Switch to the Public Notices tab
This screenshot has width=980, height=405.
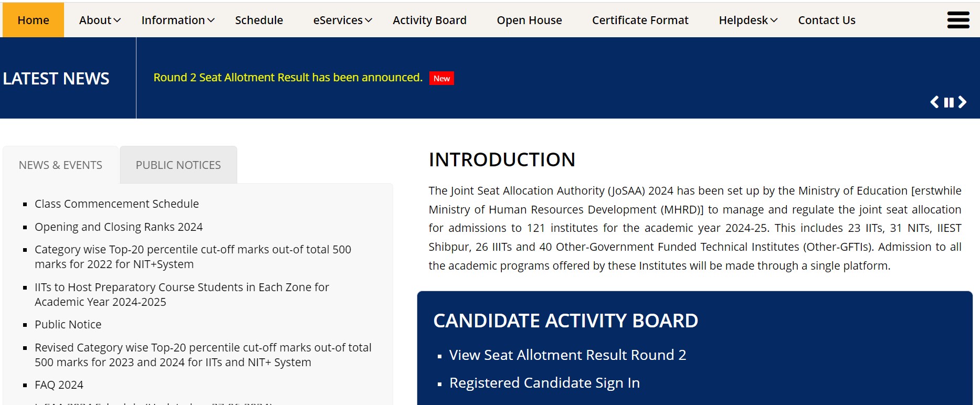point(178,165)
